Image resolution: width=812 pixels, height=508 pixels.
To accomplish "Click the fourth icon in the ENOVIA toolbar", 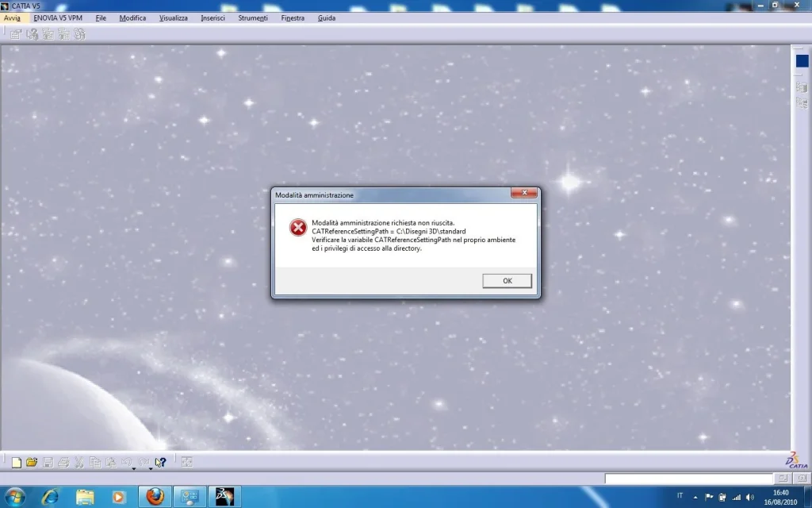I will click(63, 34).
